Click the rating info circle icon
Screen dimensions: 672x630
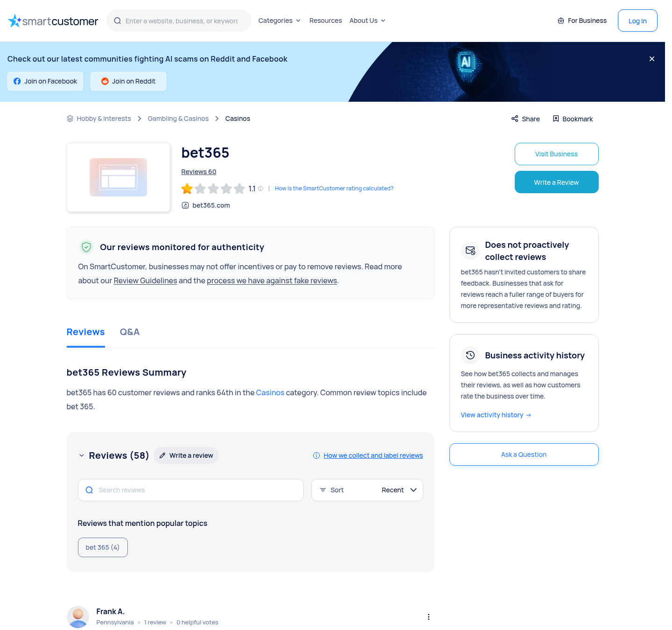[x=260, y=189]
